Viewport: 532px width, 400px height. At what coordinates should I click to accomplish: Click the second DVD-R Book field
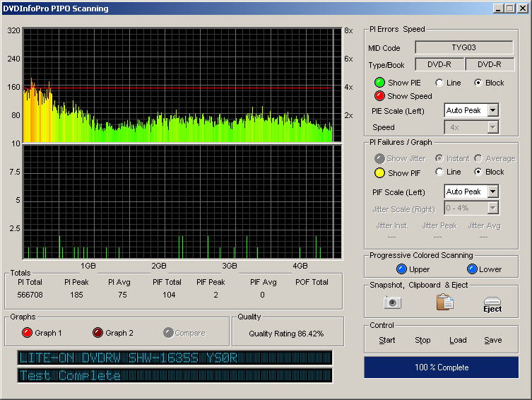tap(490, 64)
